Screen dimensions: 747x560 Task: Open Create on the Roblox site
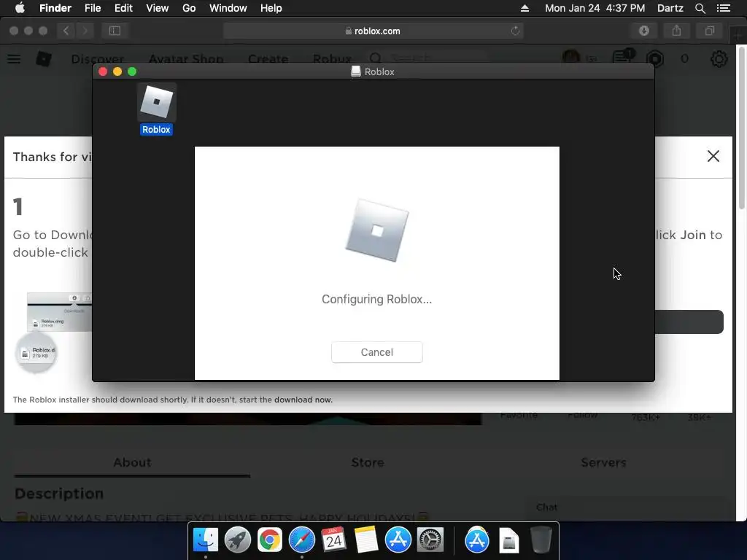coord(268,59)
